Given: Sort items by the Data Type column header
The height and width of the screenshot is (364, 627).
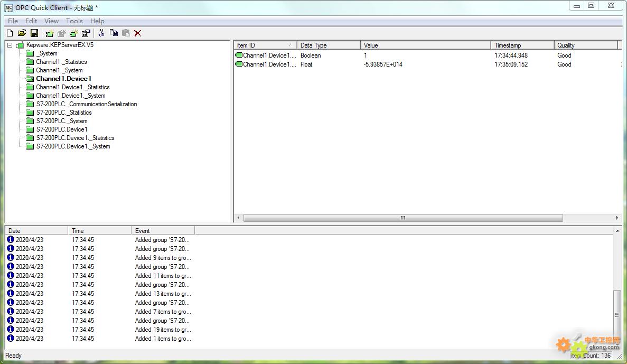Looking at the screenshot, I should tap(329, 45).
